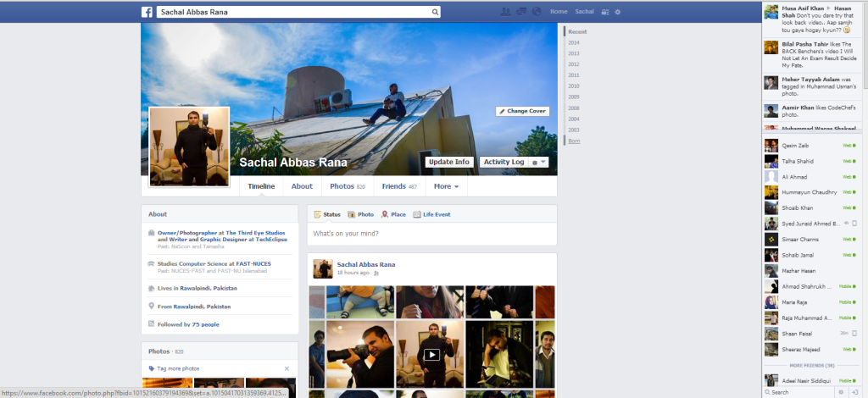The image size is (868, 398).
Task: Click the chat Search field
Action: click(799, 392)
